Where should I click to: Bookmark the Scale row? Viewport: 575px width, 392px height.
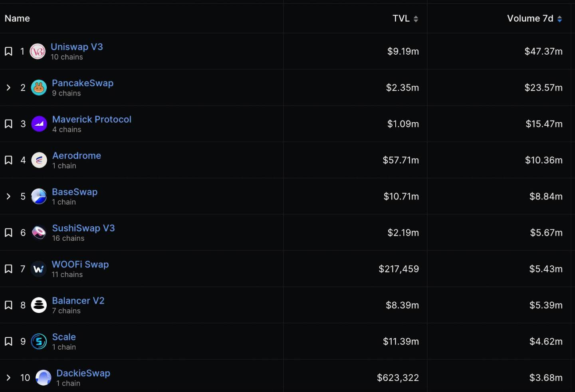tap(8, 342)
